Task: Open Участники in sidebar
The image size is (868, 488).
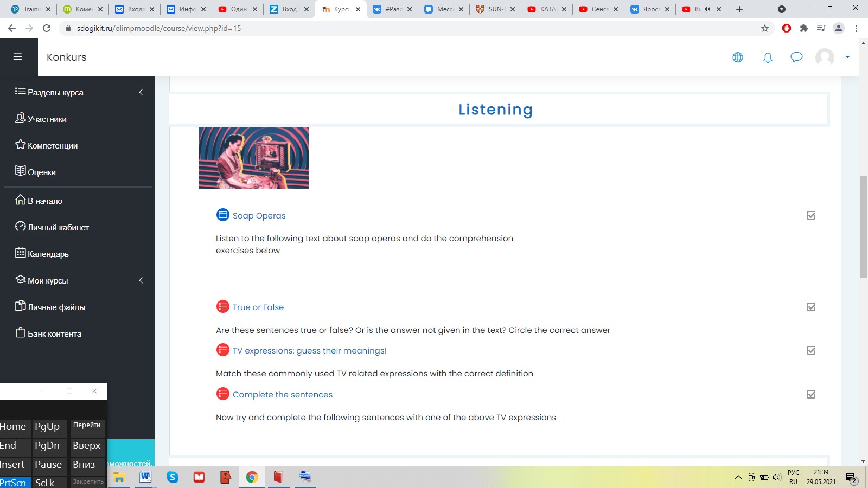Action: (x=47, y=119)
